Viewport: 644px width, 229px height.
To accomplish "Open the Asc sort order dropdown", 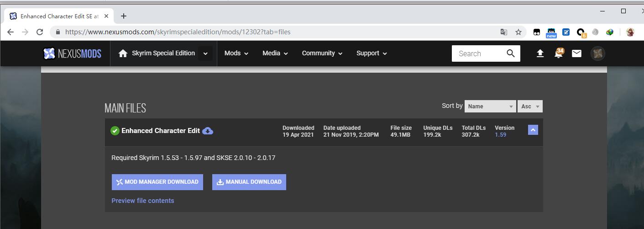I will (530, 106).
